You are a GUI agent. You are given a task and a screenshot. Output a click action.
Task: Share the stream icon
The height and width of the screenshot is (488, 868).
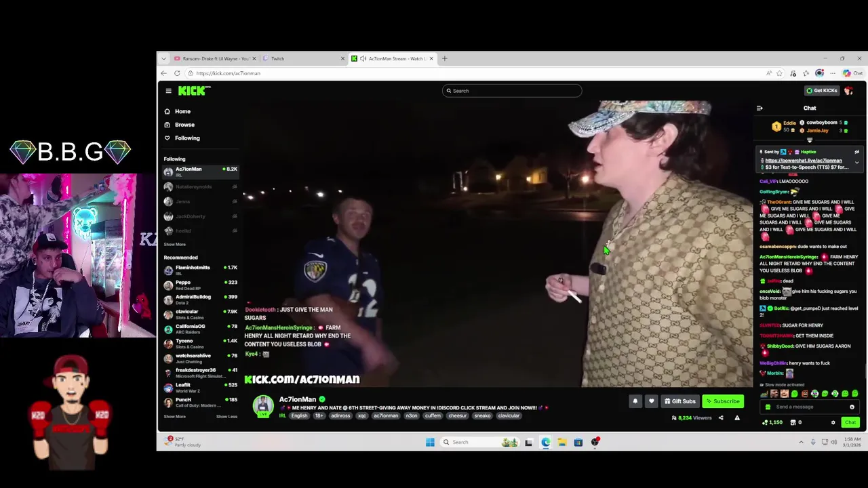[721, 418]
